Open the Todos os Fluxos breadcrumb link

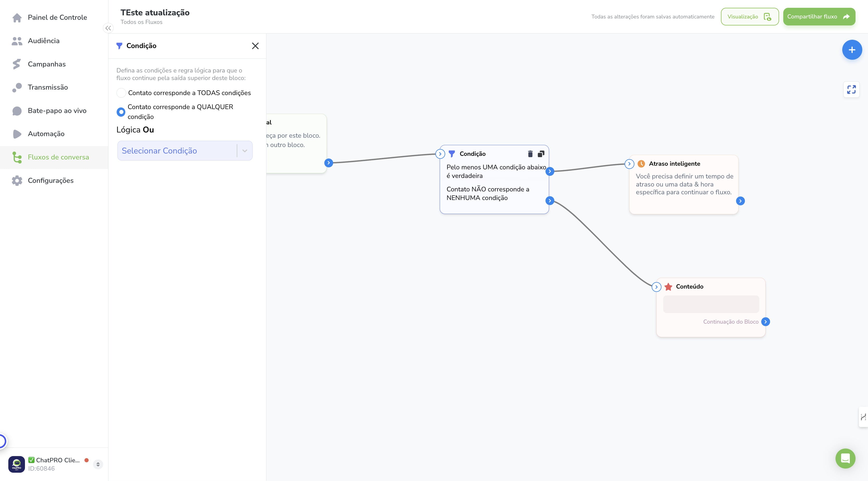coord(142,22)
